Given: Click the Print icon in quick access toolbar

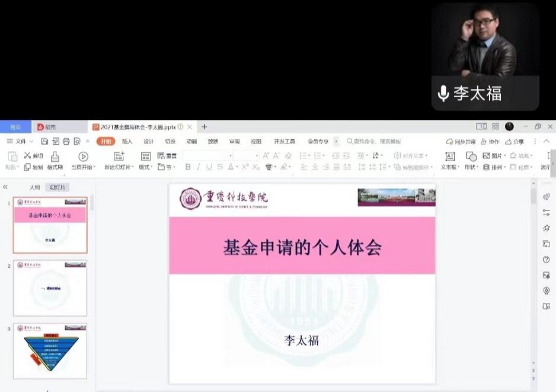Looking at the screenshot, I should (66, 142).
